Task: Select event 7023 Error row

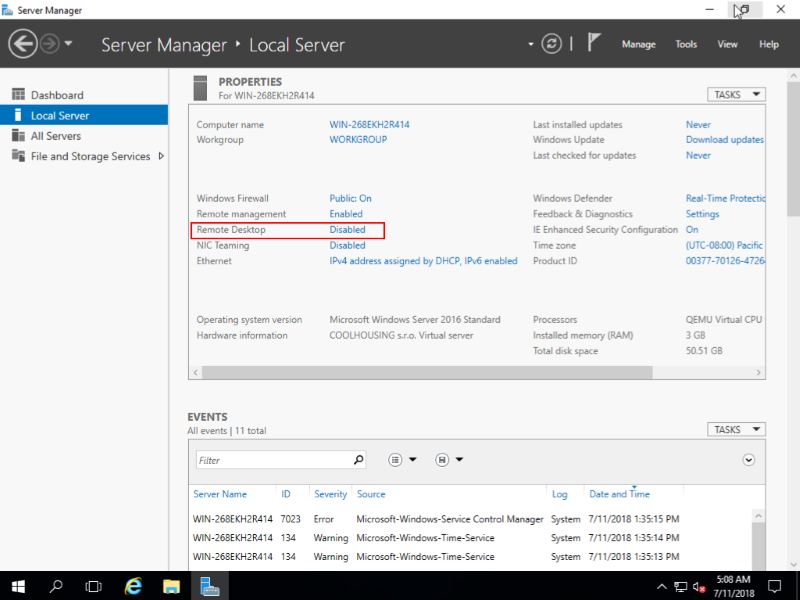Action: [x=436, y=519]
